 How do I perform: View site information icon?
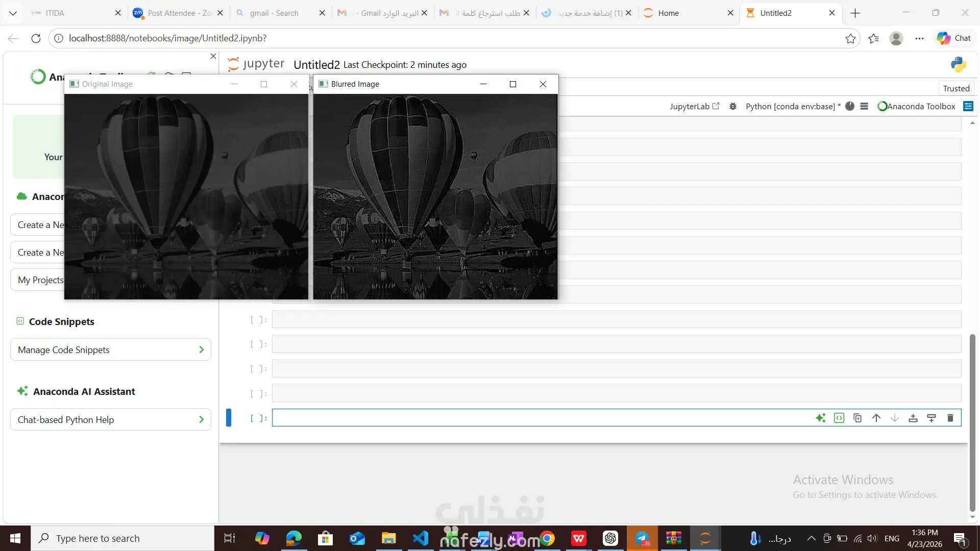(59, 38)
